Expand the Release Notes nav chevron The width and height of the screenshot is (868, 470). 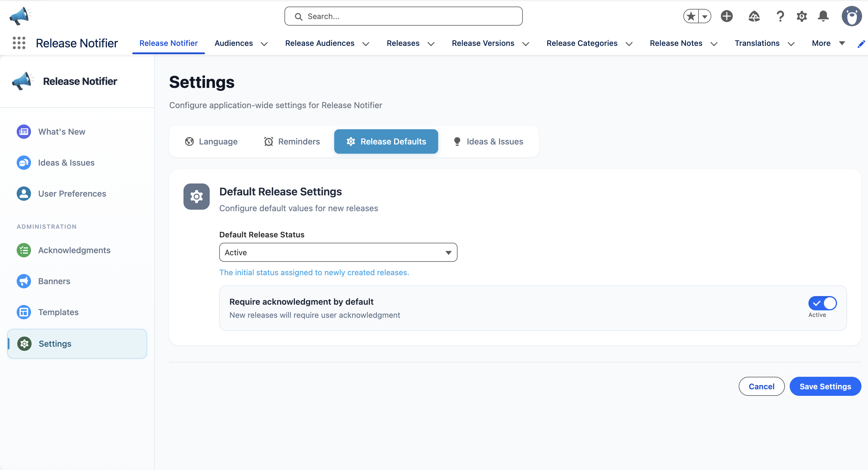714,44
